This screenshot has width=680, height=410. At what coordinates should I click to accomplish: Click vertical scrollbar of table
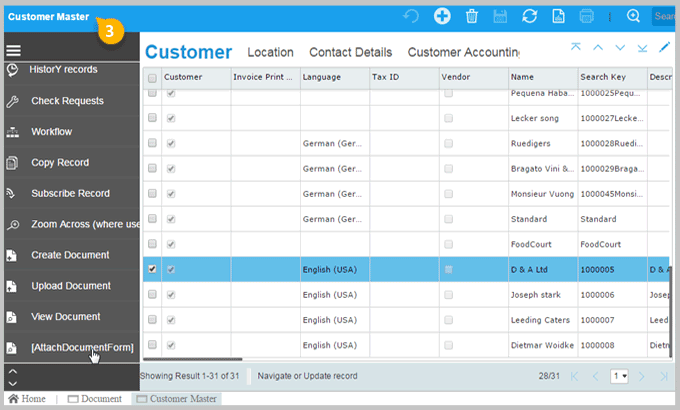[670, 310]
